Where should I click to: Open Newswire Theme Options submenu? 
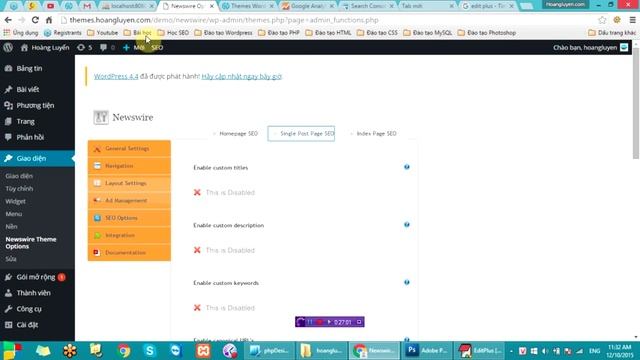click(x=31, y=243)
